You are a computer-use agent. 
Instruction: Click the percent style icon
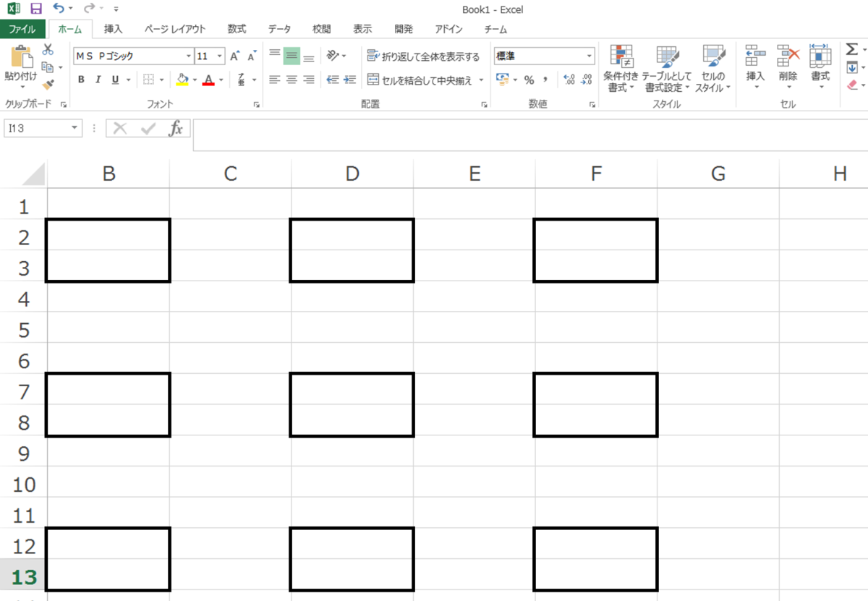(529, 80)
